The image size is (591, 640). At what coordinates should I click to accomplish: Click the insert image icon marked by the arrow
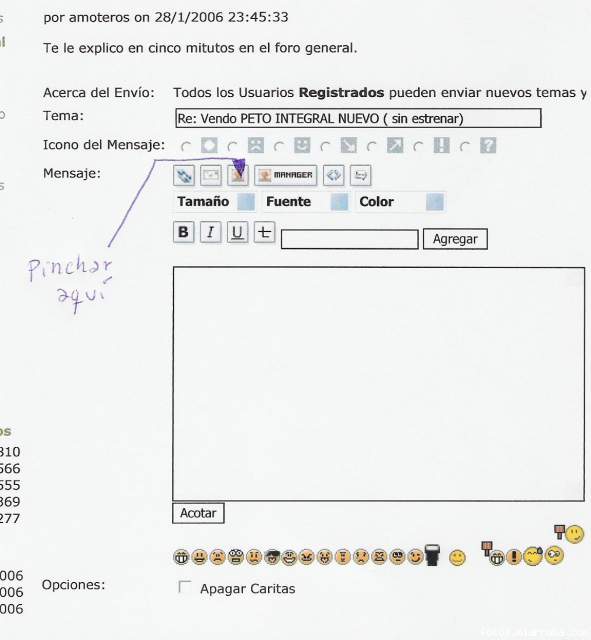[x=238, y=176]
